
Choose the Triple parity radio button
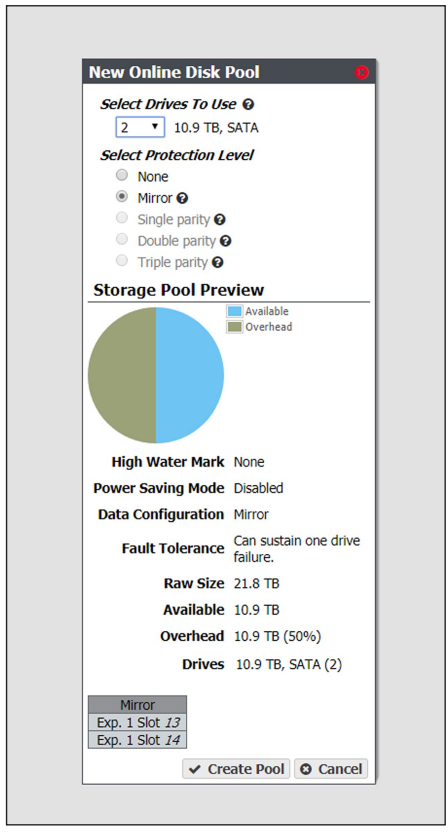122,260
